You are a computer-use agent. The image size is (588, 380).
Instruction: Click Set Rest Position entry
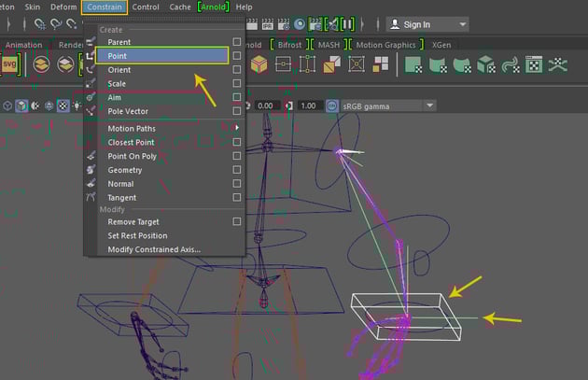[x=138, y=235]
